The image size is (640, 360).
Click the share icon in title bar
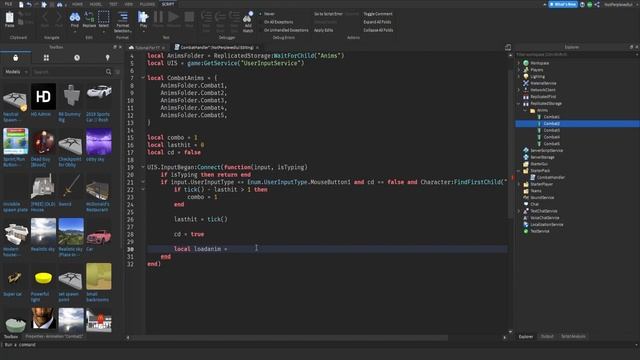click(597, 4)
